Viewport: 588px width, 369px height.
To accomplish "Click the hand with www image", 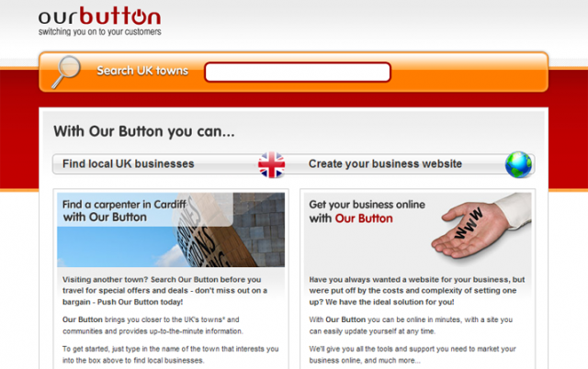I will click(481, 226).
